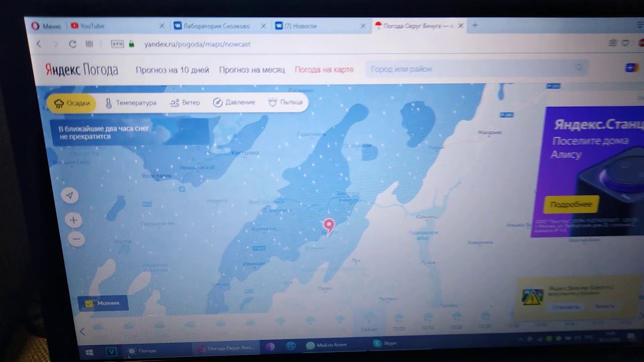Click the timeline left arrow
Screen dimensions: 644x362
click(x=83, y=331)
